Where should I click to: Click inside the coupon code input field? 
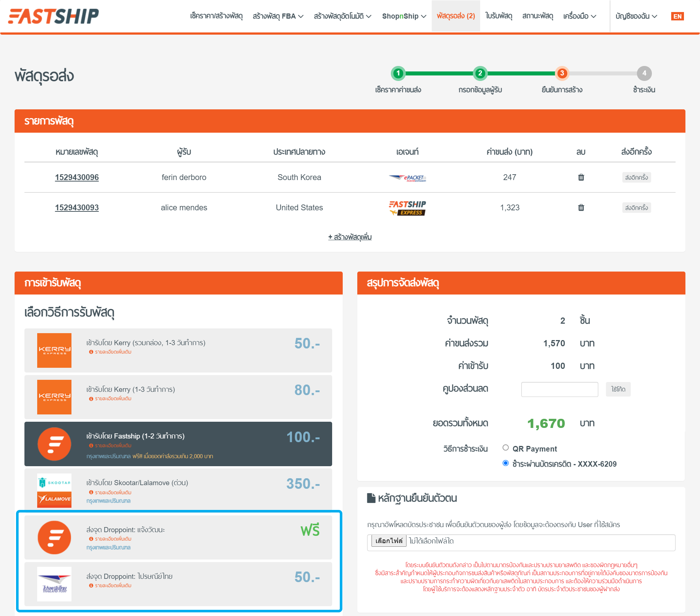(560, 389)
